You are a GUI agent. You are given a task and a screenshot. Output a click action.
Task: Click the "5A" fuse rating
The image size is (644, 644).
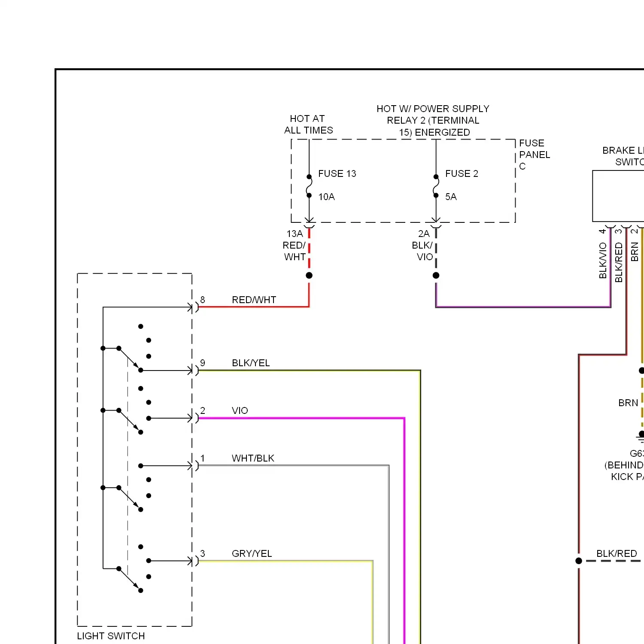click(451, 197)
